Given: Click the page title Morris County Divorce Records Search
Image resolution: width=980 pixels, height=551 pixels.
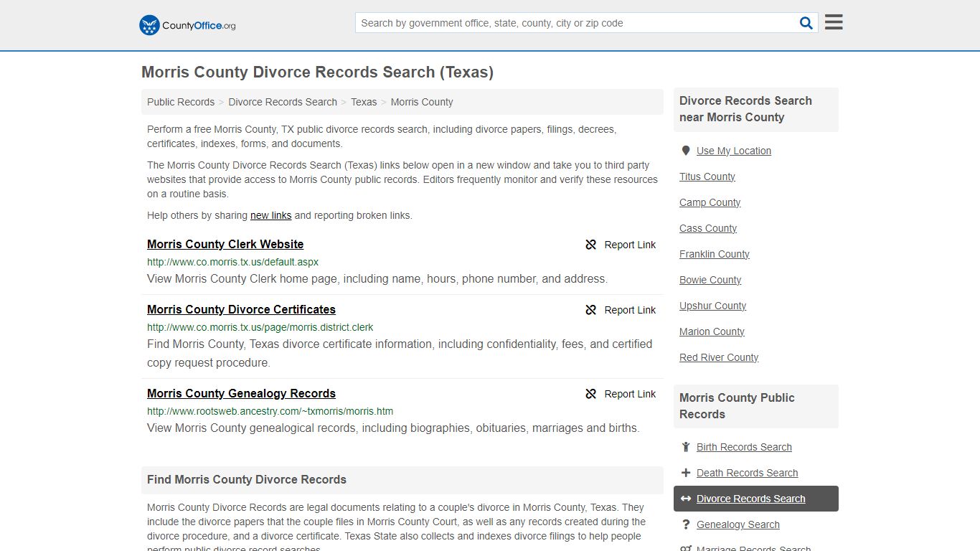Looking at the screenshot, I should (x=317, y=72).
